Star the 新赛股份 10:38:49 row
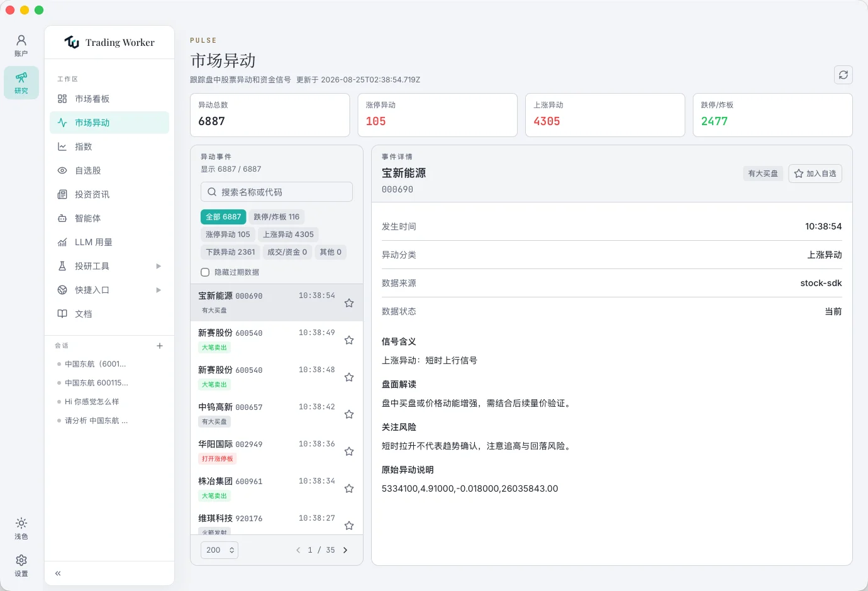868x591 pixels. (x=349, y=340)
